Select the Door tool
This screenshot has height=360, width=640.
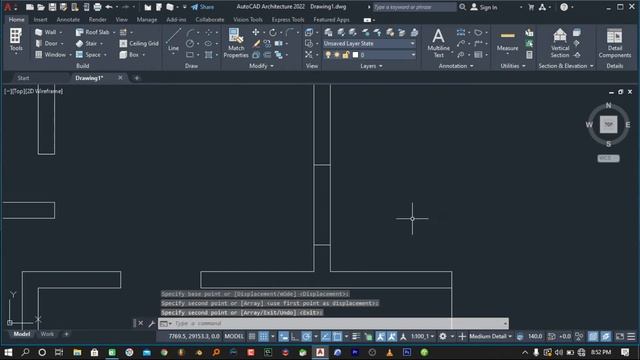point(46,43)
